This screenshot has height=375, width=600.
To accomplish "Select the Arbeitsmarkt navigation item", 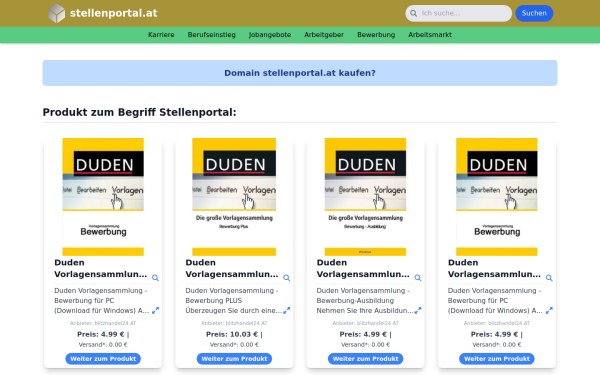I will tap(430, 35).
